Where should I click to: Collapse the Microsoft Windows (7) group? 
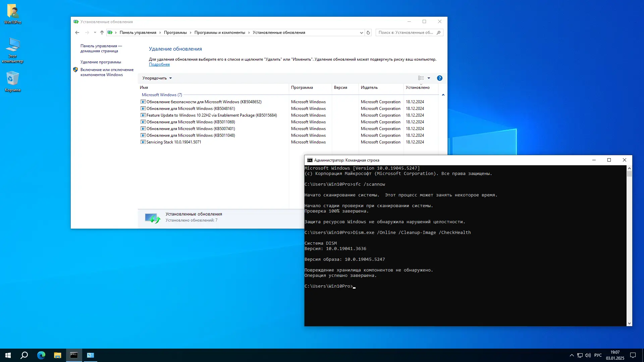pos(443,95)
